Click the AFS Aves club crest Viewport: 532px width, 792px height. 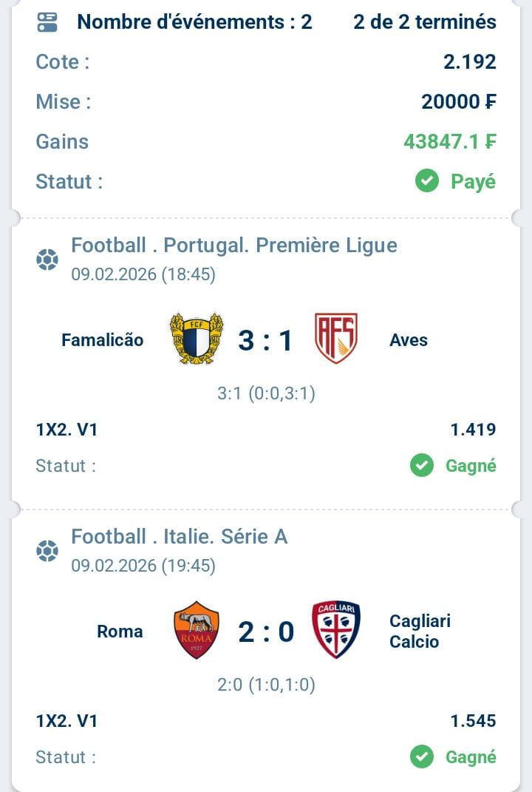335,338
